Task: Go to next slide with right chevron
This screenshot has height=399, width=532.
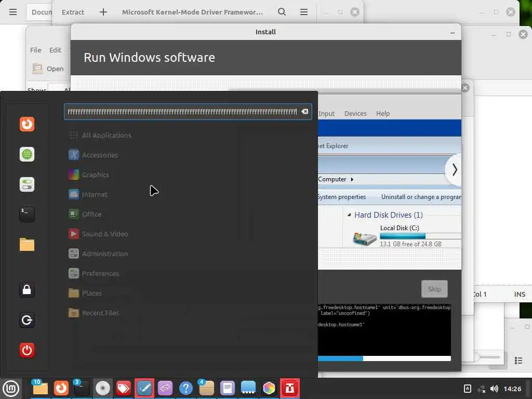Action: (454, 170)
